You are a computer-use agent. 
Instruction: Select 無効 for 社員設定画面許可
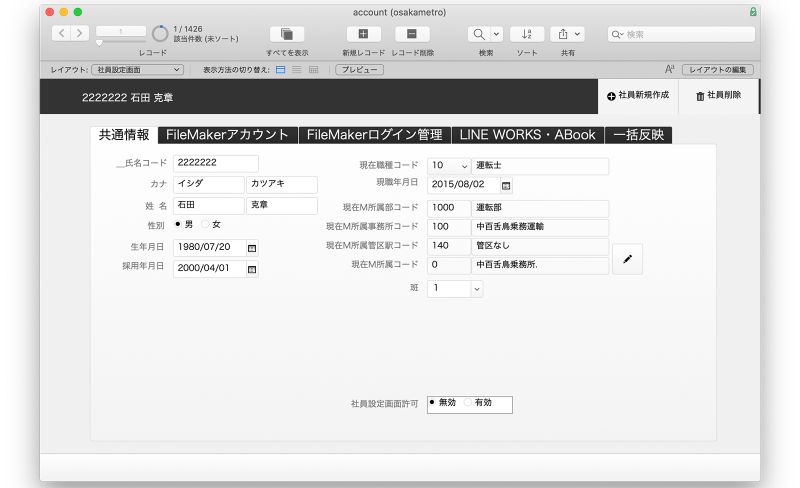coord(432,402)
